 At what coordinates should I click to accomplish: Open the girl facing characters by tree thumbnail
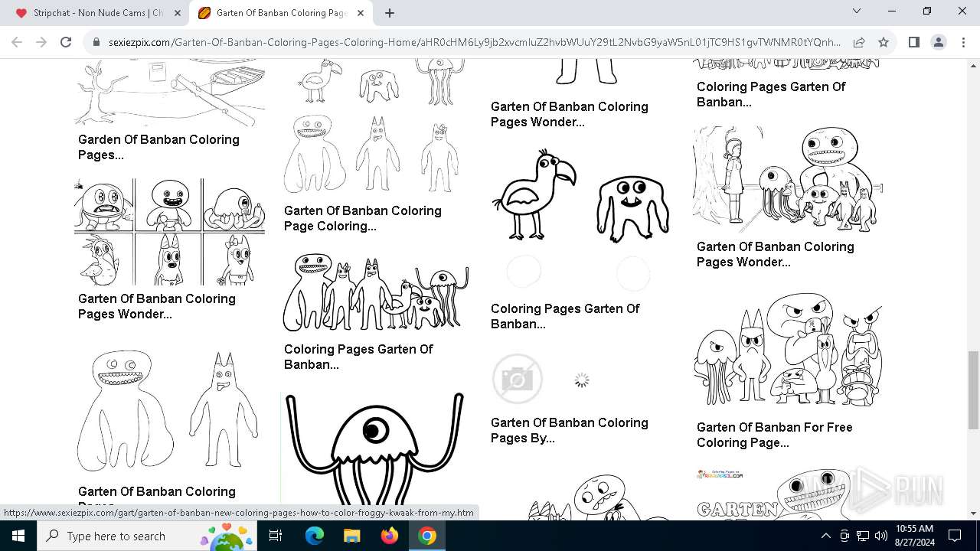pyautogui.click(x=788, y=179)
